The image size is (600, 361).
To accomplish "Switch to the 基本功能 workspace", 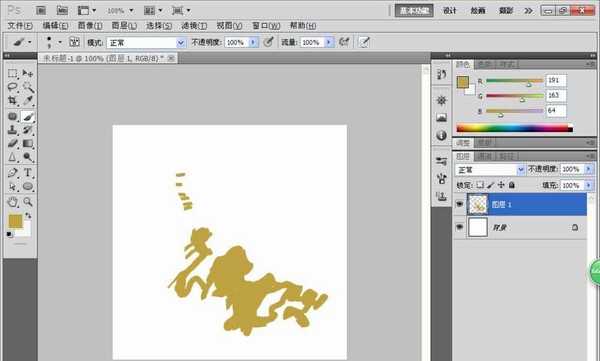I will (414, 11).
